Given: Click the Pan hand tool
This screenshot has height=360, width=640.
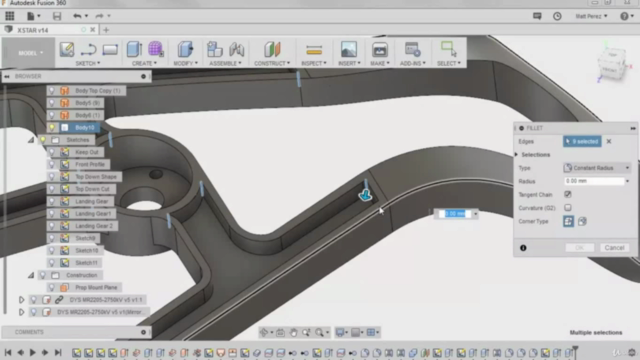Looking at the screenshot, I should [x=293, y=333].
